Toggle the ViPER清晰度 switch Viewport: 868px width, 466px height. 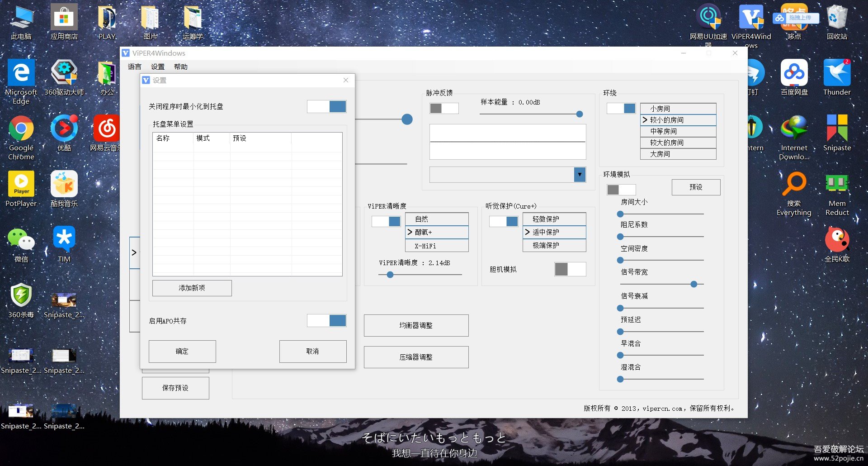(386, 221)
